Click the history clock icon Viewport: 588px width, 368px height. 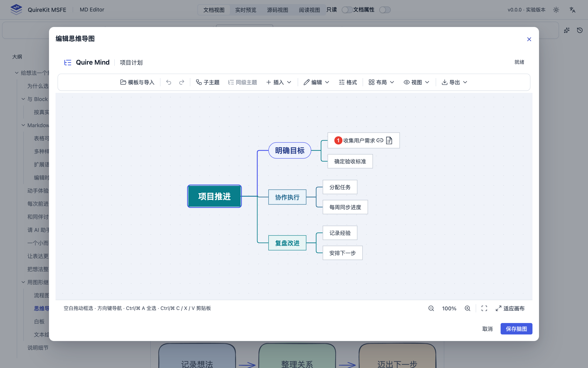(580, 30)
